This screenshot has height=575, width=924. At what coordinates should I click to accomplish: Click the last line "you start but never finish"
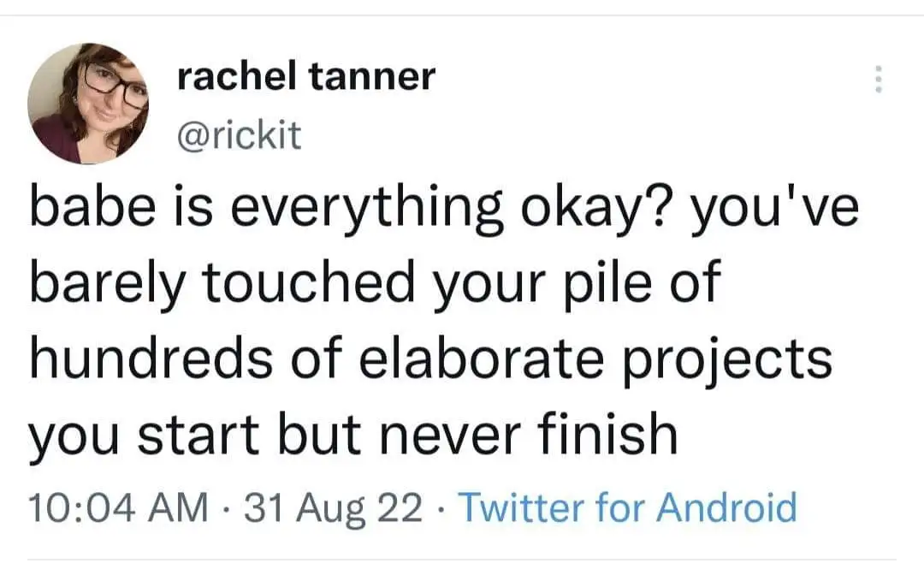353,435
